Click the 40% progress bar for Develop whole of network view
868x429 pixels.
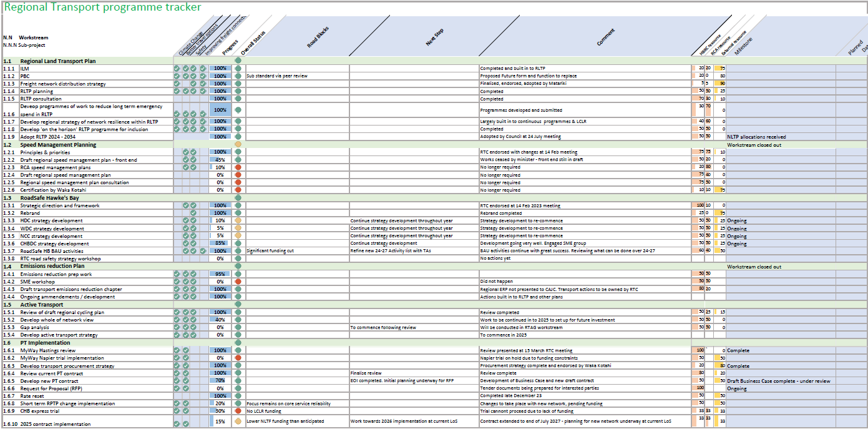click(220, 320)
